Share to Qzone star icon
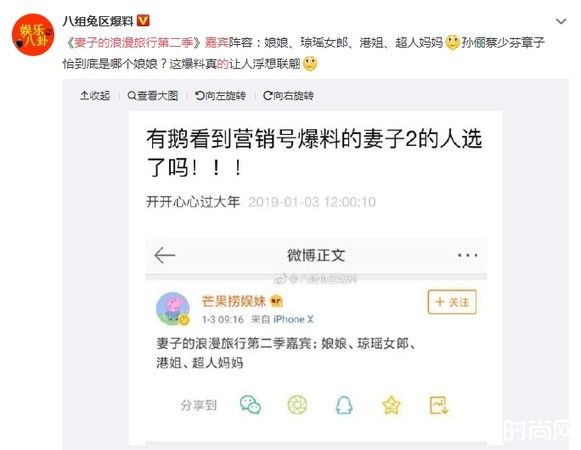This screenshot has height=450, width=581. click(x=391, y=405)
